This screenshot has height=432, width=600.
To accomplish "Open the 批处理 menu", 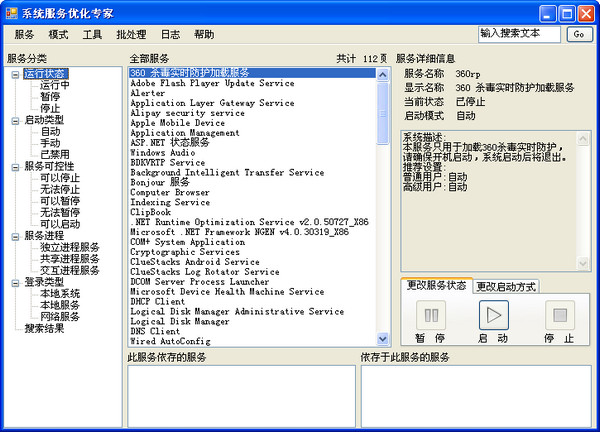I will pyautogui.click(x=131, y=34).
